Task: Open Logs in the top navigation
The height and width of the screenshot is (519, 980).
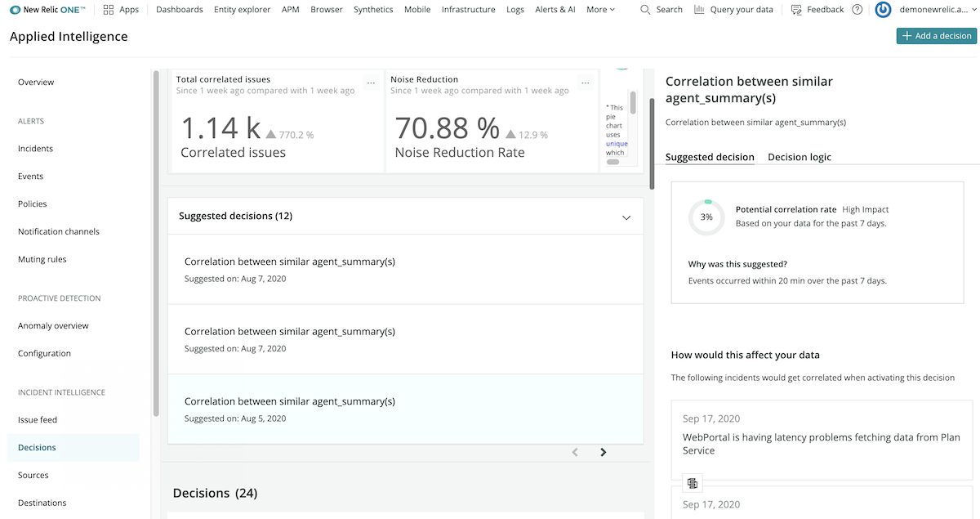Action: pos(515,10)
